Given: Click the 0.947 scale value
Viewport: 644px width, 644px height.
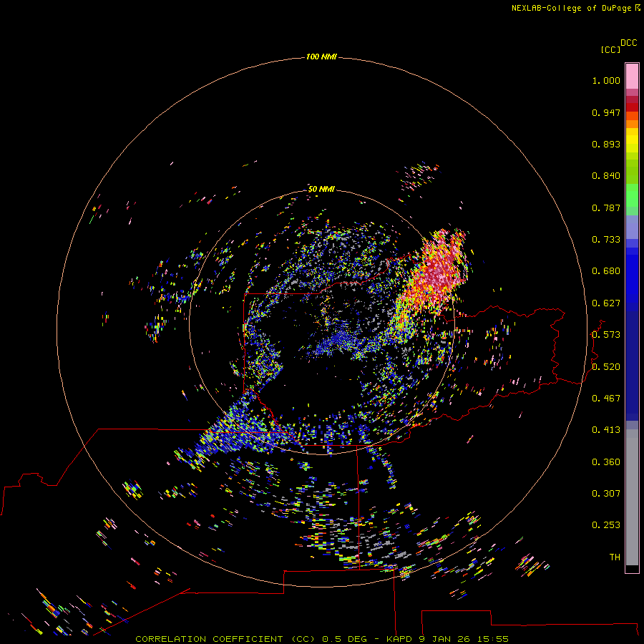Looking at the screenshot, I should point(606,112).
